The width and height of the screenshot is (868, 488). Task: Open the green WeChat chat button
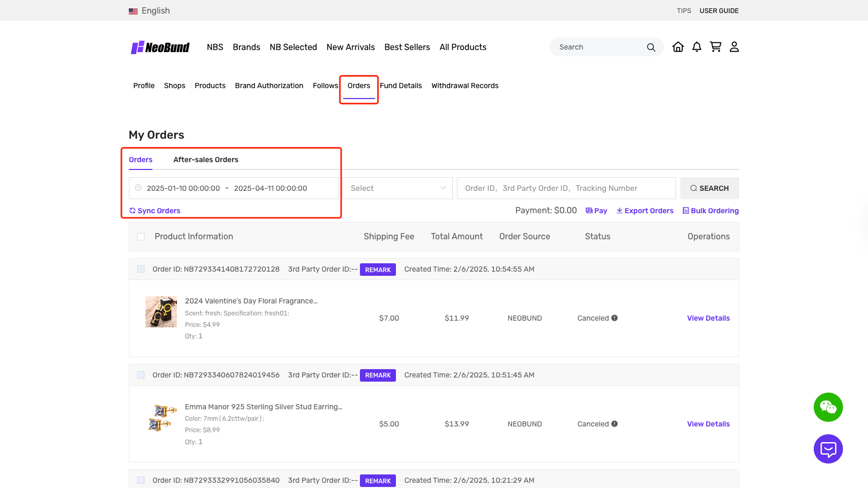(x=828, y=407)
